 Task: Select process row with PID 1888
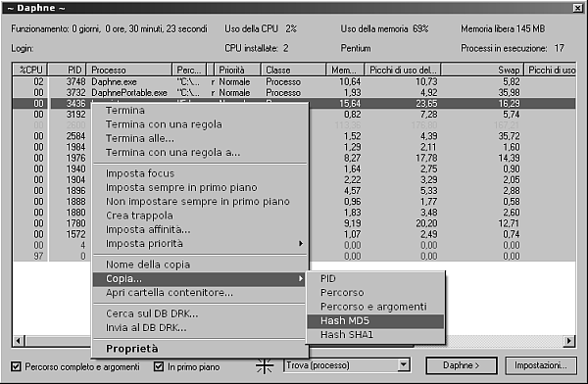[x=294, y=202]
